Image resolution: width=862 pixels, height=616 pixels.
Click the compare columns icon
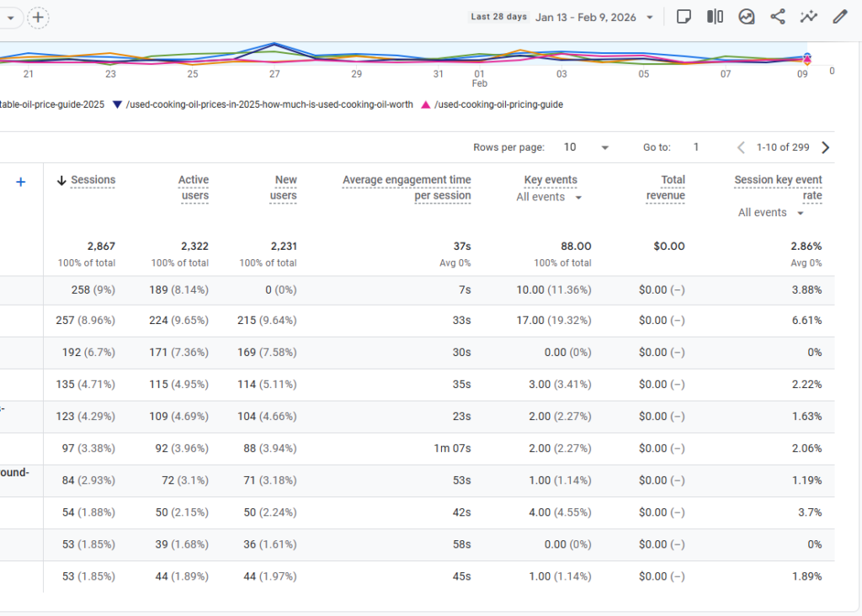pos(715,17)
